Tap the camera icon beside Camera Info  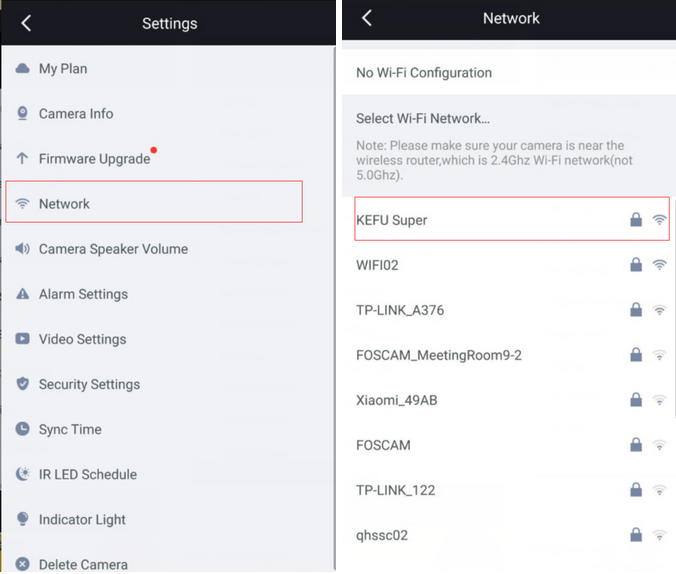pos(22,114)
